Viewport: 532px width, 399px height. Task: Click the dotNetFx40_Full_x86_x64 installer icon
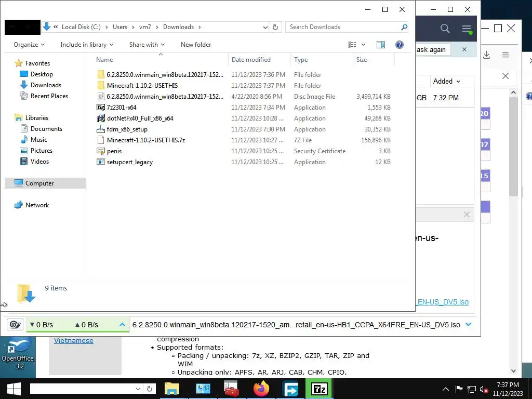101,118
